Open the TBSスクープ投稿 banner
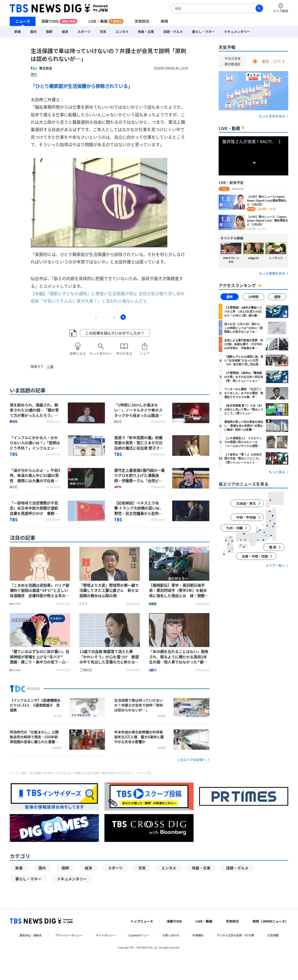This screenshot has width=298, height=980. pos(149,796)
